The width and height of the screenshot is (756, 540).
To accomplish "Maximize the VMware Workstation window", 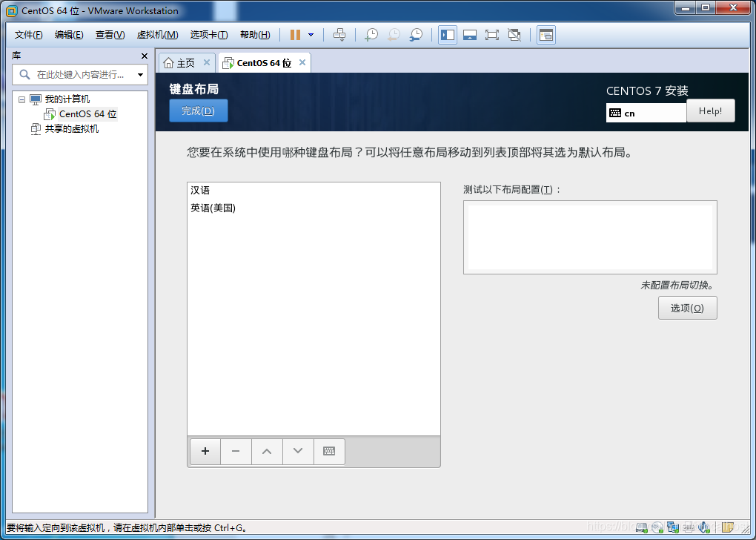I will pyautogui.click(x=706, y=7).
